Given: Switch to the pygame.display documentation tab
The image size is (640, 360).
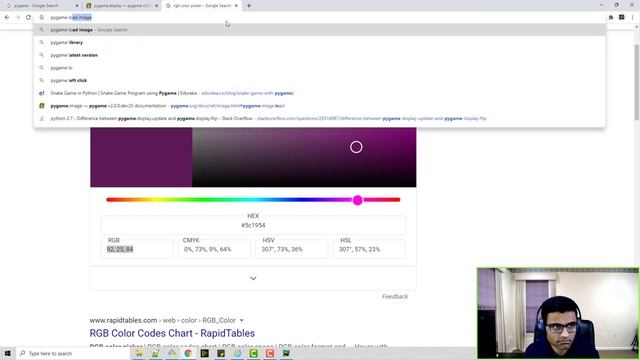Looking at the screenshot, I should coord(121,6).
